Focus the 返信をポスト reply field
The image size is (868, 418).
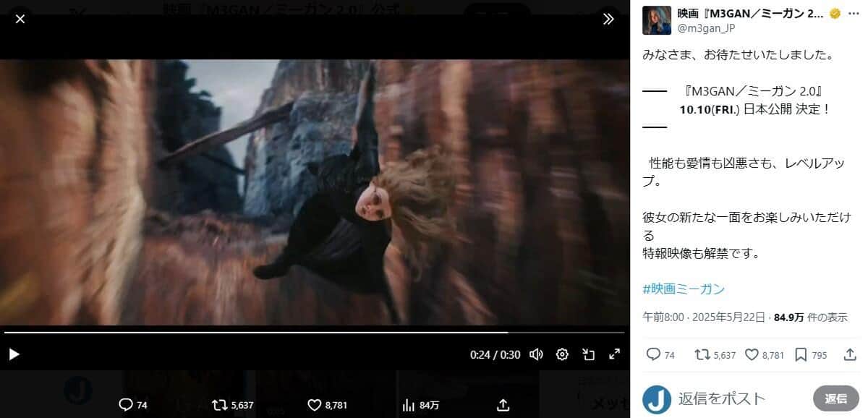point(738,398)
